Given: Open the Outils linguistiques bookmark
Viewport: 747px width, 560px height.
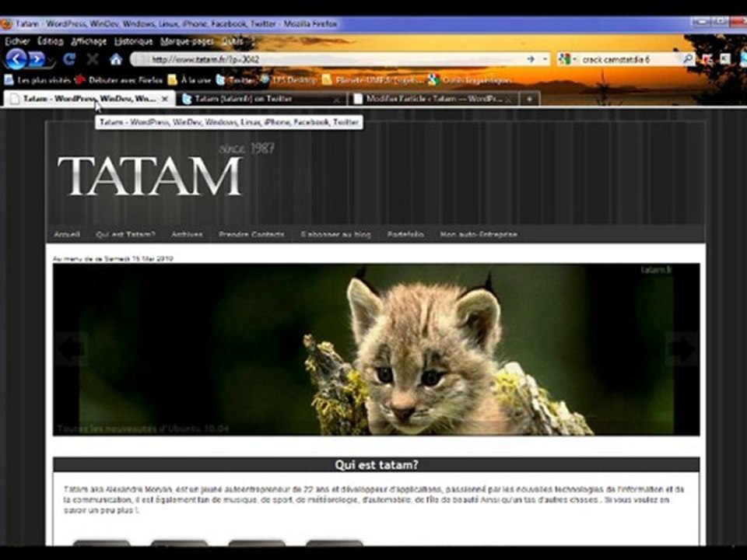Looking at the screenshot, I should [470, 79].
